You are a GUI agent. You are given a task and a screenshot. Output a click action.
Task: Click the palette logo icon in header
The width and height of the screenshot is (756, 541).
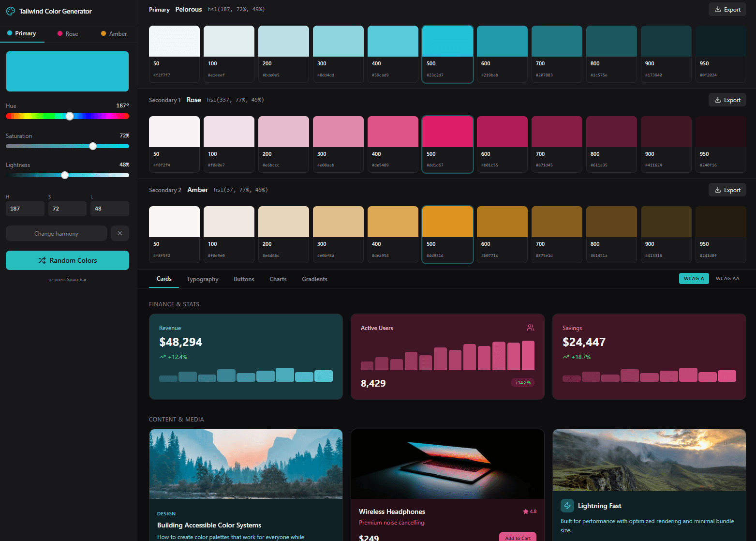(x=10, y=11)
